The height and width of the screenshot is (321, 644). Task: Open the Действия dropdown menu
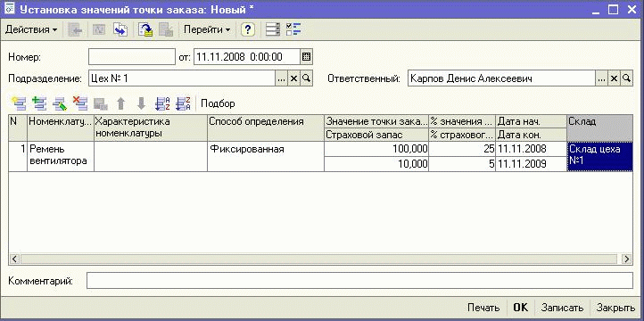pos(31,30)
